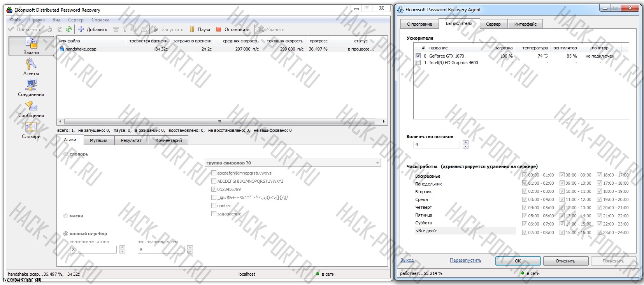Open the Сообщения sidebar section
The height and width of the screenshot is (285, 644).
point(31,109)
